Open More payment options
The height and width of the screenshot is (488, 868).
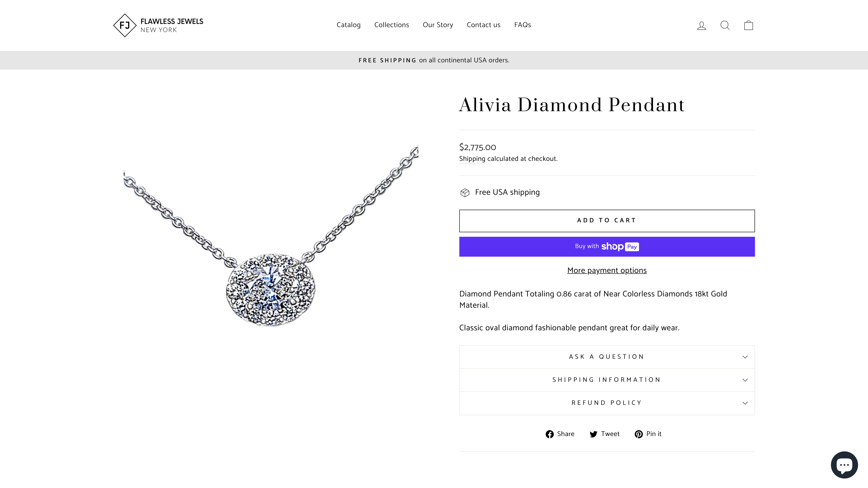[606, 270]
